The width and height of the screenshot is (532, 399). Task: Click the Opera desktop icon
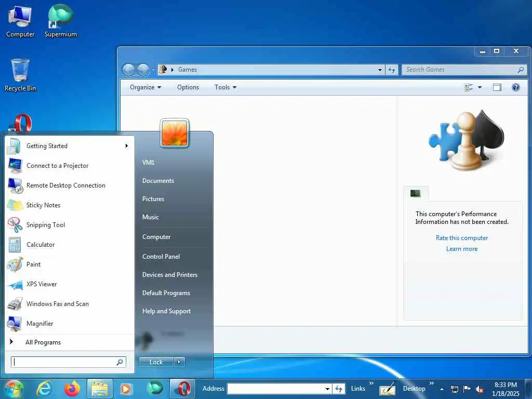[22, 123]
